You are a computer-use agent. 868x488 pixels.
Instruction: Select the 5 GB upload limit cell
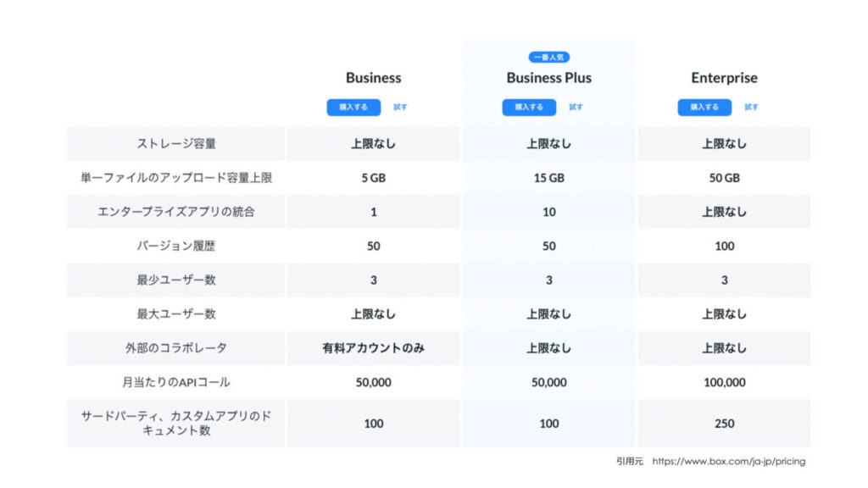coord(374,178)
